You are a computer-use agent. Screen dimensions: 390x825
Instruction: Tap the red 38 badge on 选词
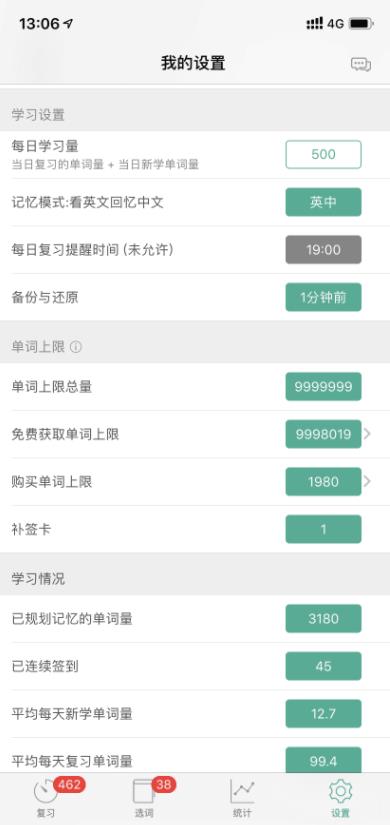point(164,784)
